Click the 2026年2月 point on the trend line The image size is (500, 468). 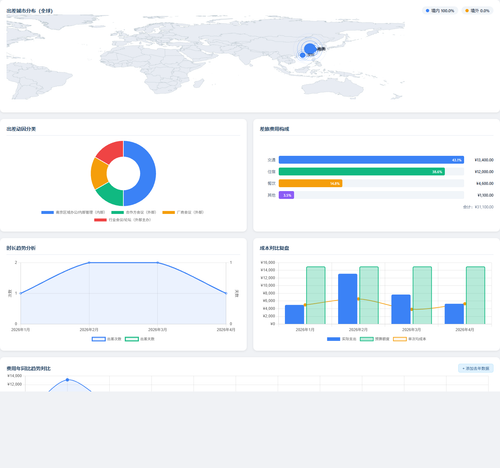(89, 263)
